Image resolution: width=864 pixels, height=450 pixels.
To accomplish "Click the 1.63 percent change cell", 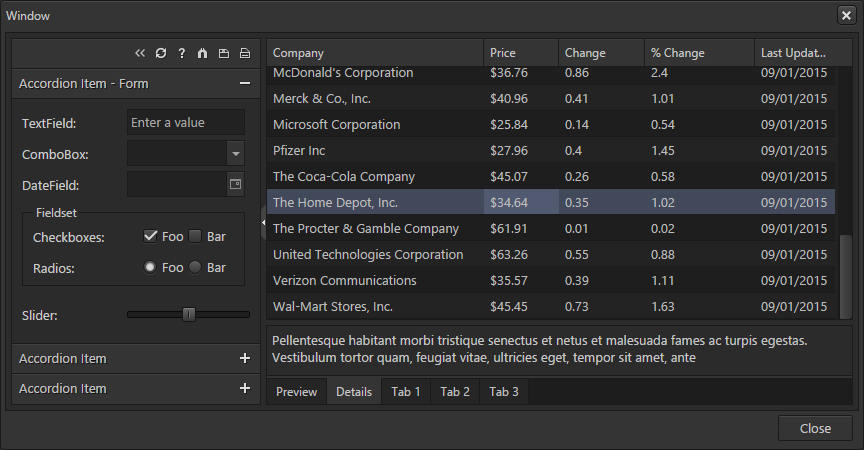I will pyautogui.click(x=699, y=306).
